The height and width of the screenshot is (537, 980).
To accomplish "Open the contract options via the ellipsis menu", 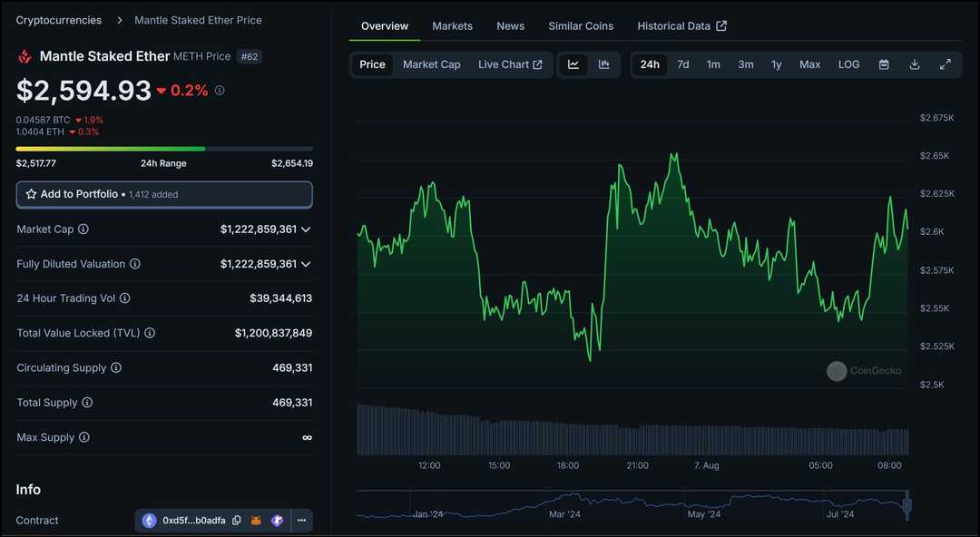I will click(x=301, y=520).
